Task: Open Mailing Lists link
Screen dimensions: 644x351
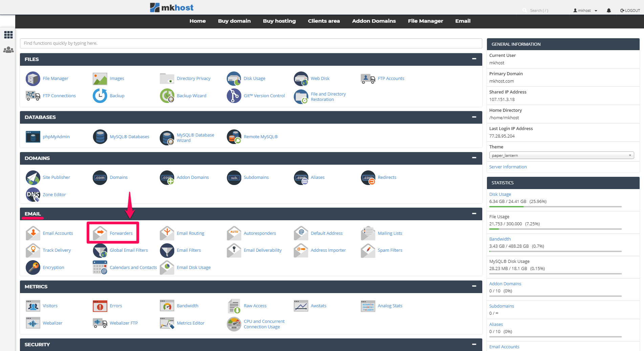Action: [x=390, y=233]
